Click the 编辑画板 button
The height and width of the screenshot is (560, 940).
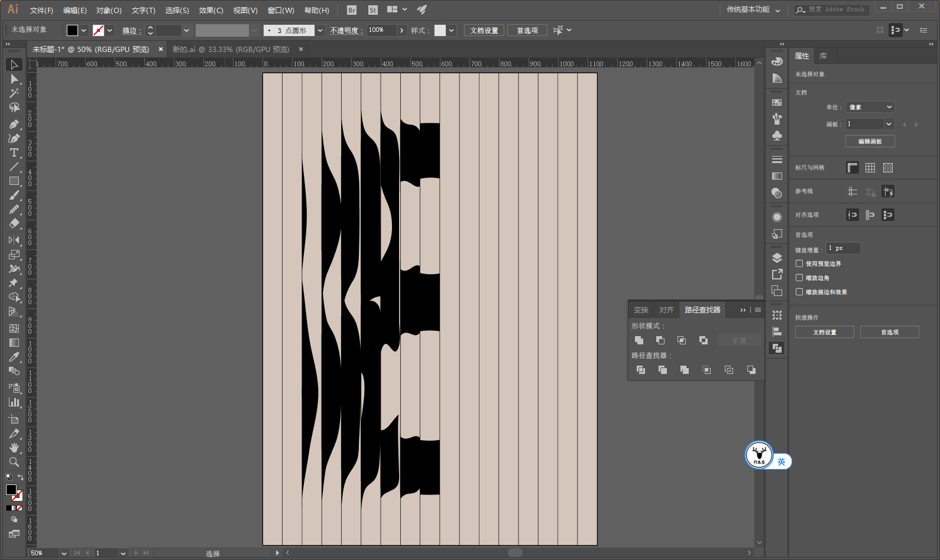pos(870,141)
